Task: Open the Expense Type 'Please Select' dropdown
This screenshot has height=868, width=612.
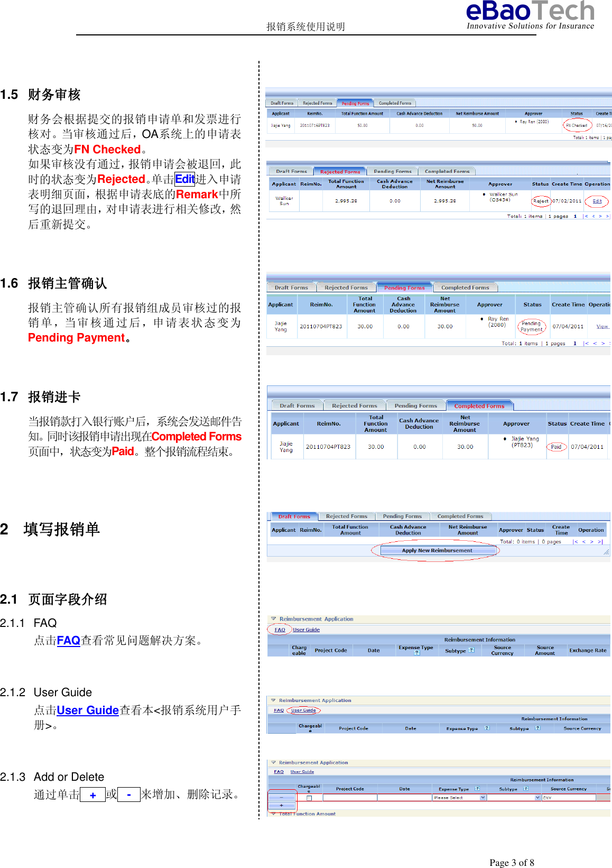Action: tap(459, 798)
